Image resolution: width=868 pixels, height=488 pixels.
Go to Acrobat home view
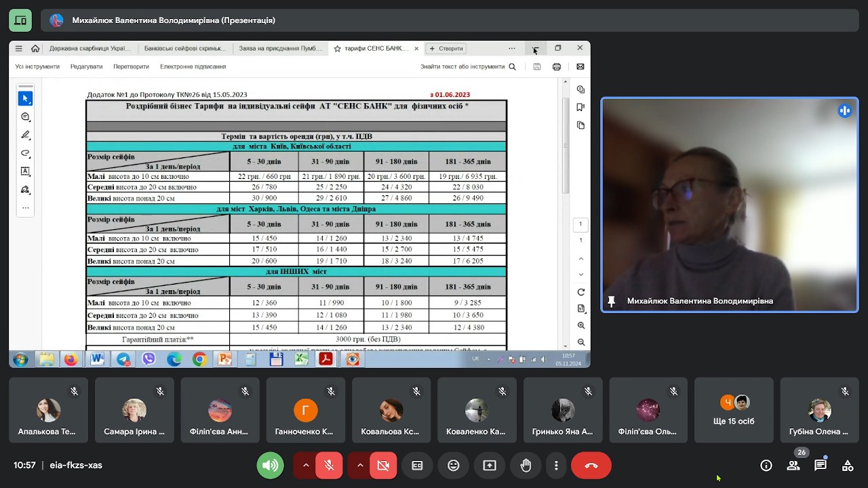(35, 49)
